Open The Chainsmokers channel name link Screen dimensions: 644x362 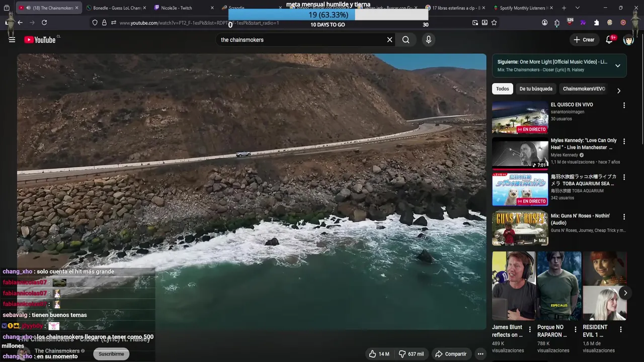57,351
